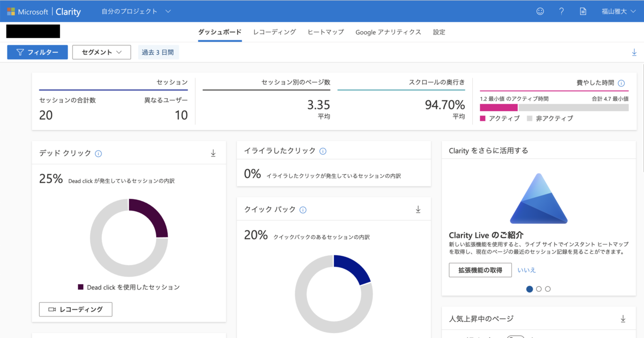This screenshot has width=644, height=338.
Task: Click the 1.2 最小値 のアクティブ時間 label
Action: tap(514, 99)
